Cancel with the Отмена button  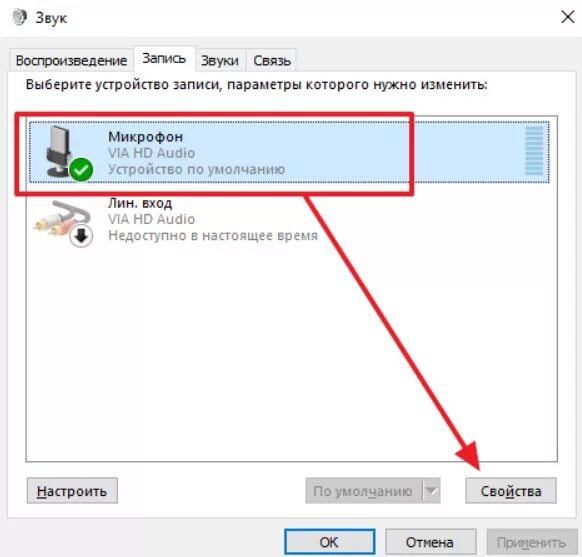click(x=431, y=542)
